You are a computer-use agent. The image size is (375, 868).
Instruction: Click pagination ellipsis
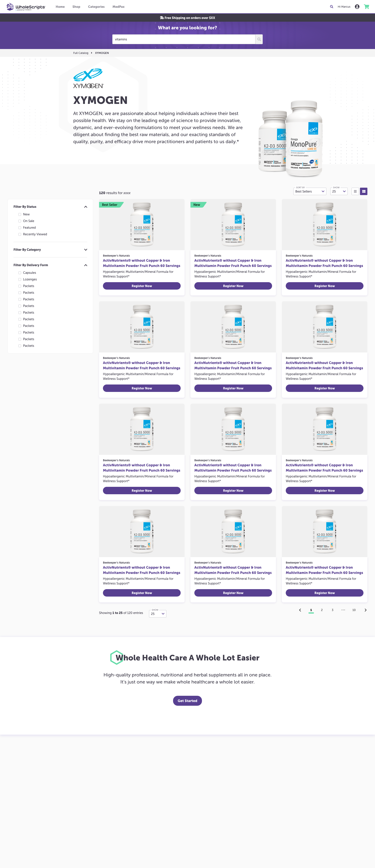click(343, 610)
